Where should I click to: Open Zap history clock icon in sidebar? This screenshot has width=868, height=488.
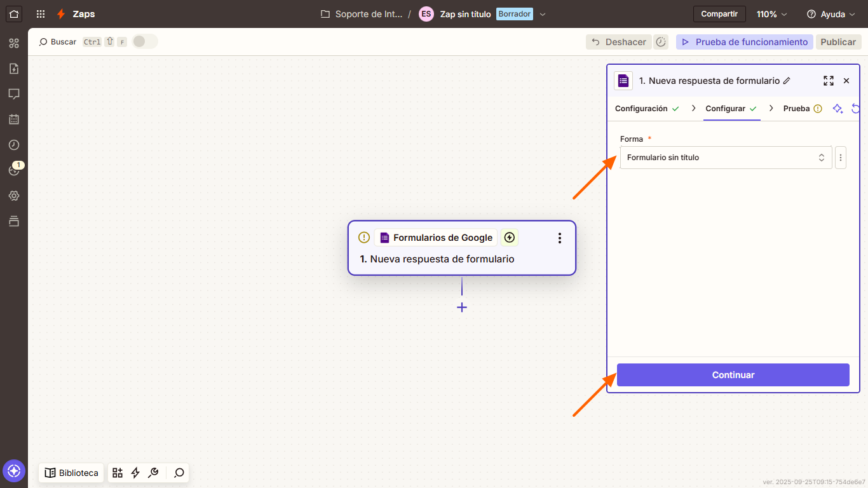(x=14, y=145)
